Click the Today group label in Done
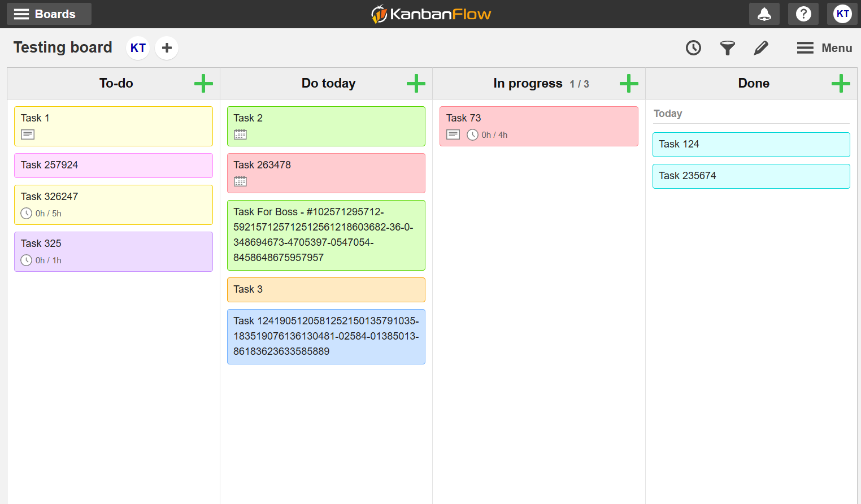This screenshot has width=861, height=504. (668, 114)
